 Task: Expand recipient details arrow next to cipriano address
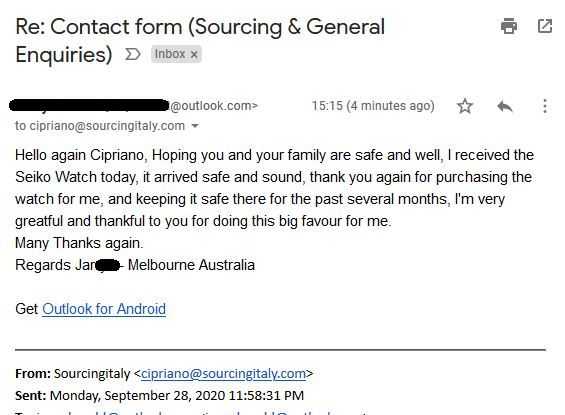coord(195,126)
